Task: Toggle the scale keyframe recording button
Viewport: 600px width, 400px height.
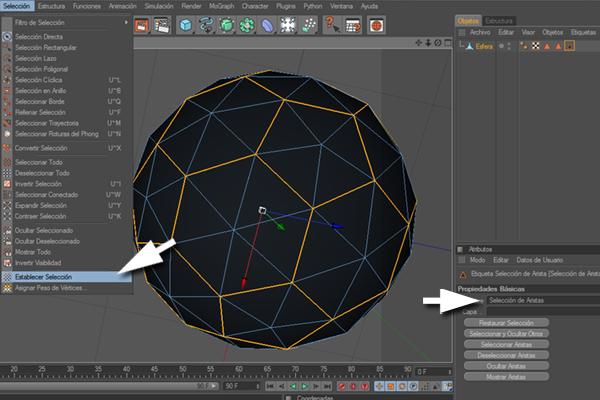Action: click(390, 386)
